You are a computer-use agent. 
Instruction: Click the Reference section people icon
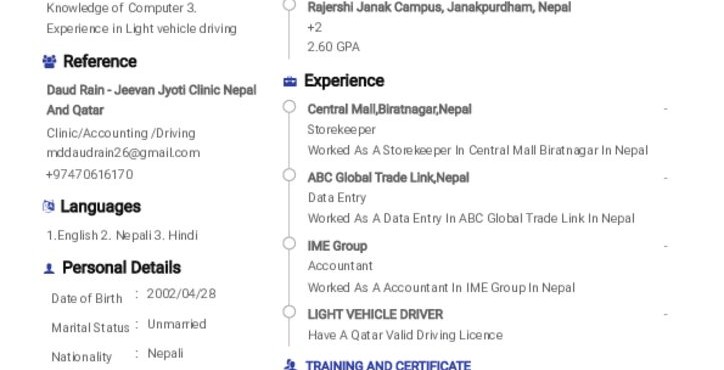coord(49,61)
